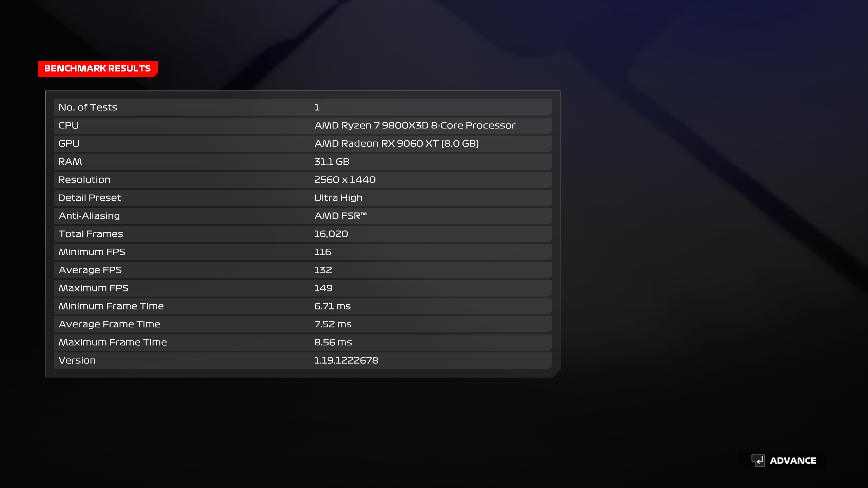Select the RAM row showing 31.1 GB

[x=303, y=162]
